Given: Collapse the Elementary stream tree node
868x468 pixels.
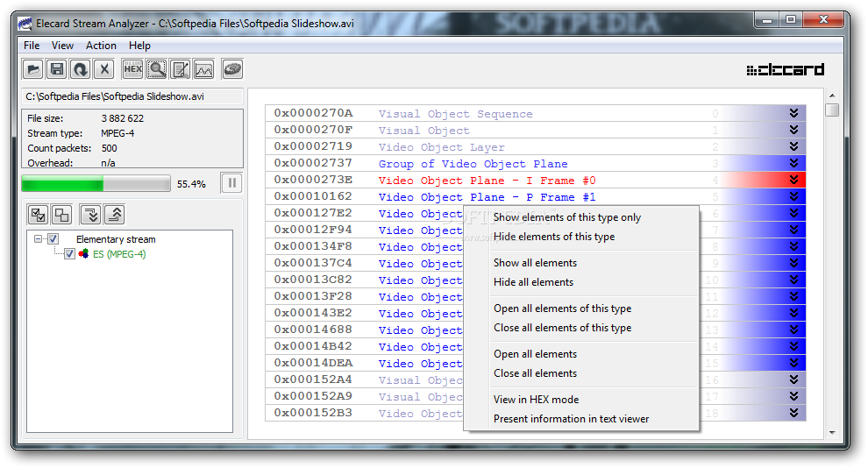Looking at the screenshot, I should pos(39,239).
